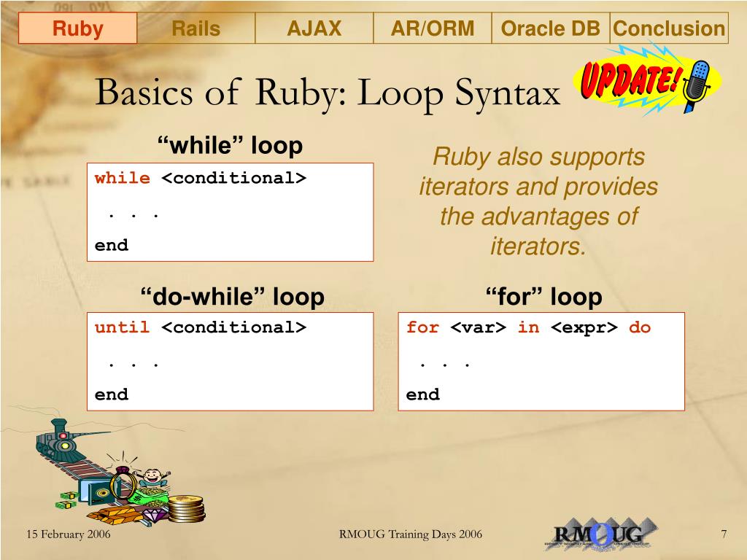Open the Oracle DB tab
Viewport: 747px width, 560px height.
[551, 29]
